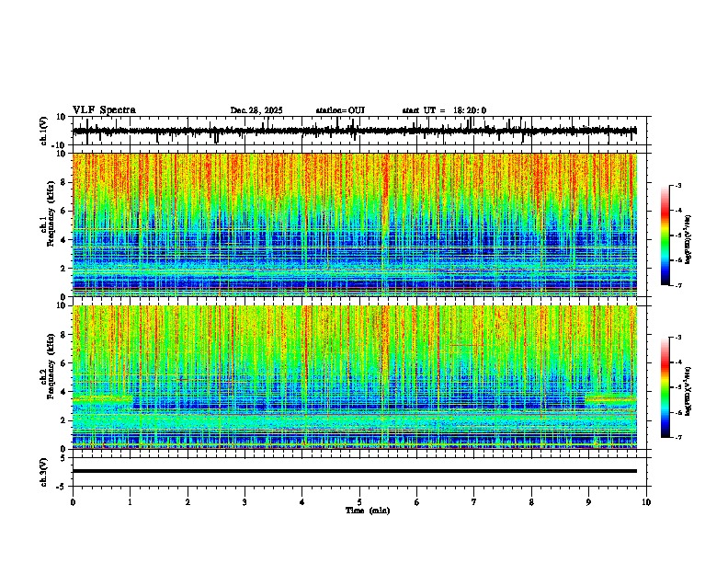Click the "VLF Spectra" plot title
Screen dimensions: 728x563
(104, 110)
